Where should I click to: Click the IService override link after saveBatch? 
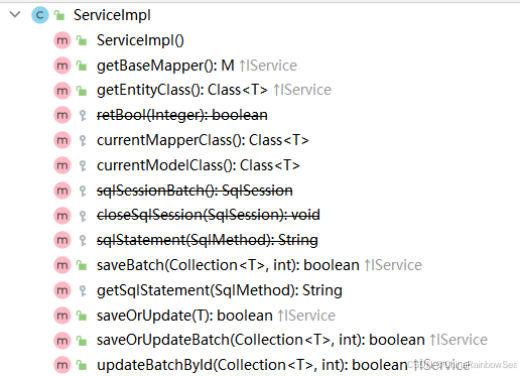(393, 265)
